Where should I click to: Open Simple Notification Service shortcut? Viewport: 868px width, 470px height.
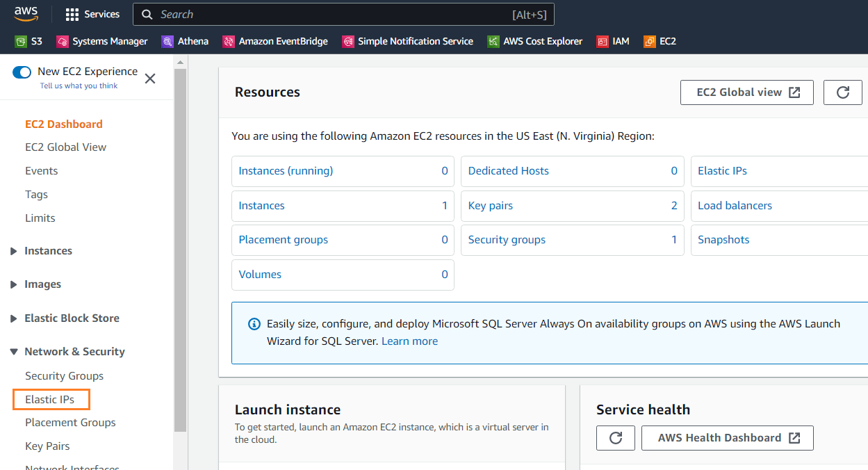tap(408, 41)
